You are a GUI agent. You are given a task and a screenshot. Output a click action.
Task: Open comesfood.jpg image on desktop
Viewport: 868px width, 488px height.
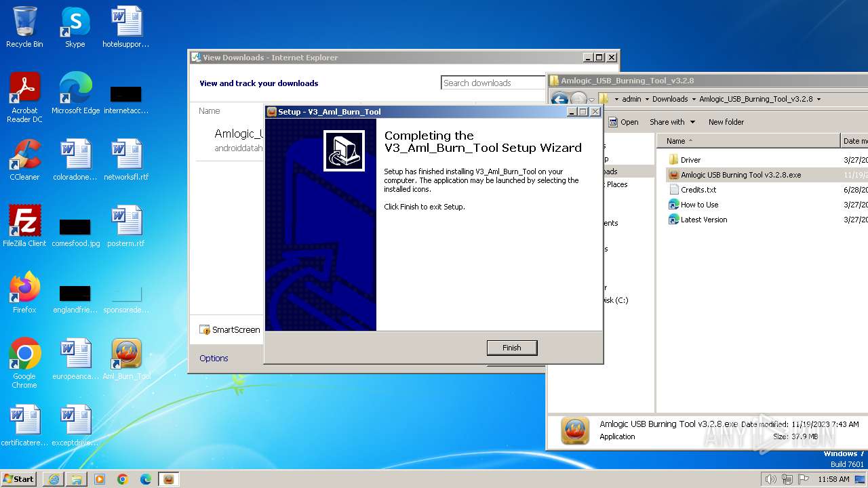click(75, 232)
